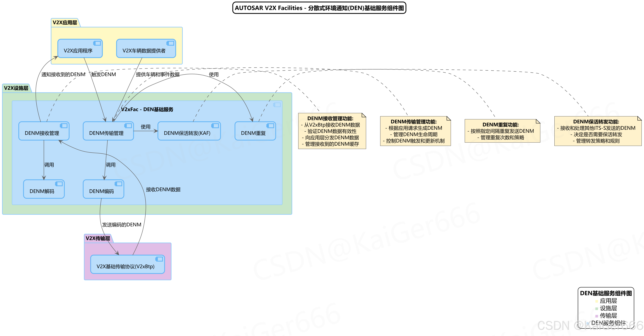Viewport: 644px width, 336px height.
Task: Click the DENM传输管理功能 note heading
Action: click(413, 122)
